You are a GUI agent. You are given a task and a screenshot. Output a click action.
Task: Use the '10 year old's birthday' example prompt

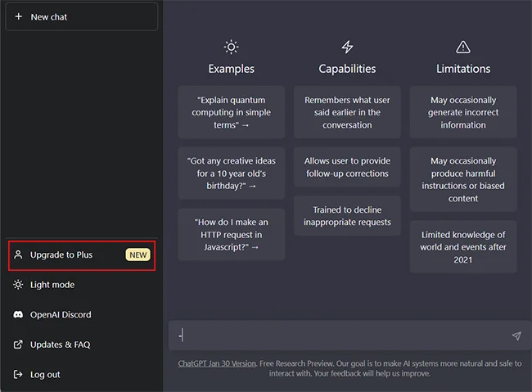click(x=232, y=173)
